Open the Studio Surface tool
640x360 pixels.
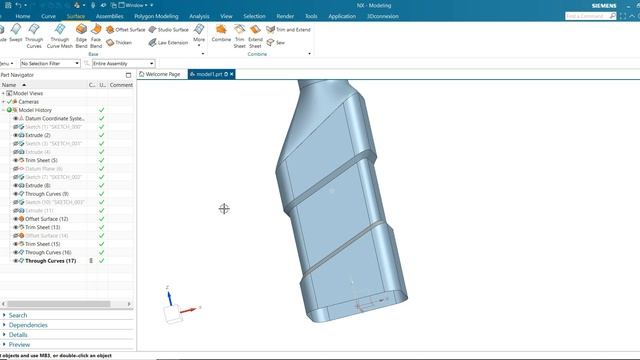point(169,29)
